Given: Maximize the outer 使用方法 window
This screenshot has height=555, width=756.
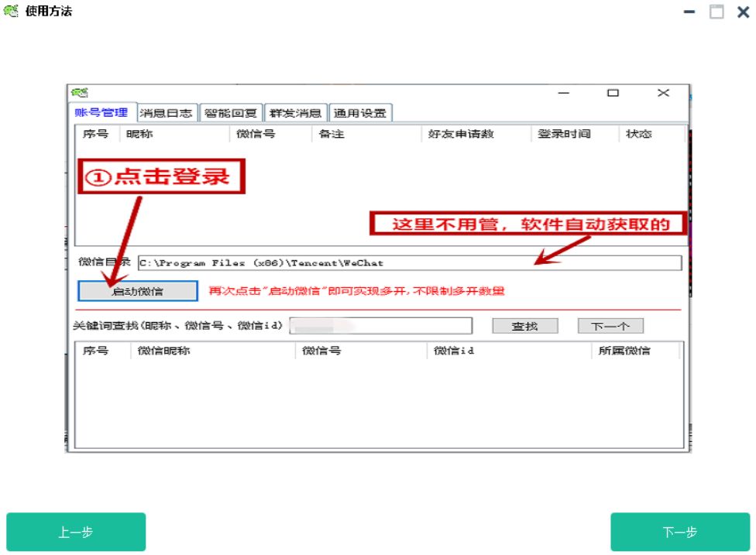Looking at the screenshot, I should pos(716,12).
